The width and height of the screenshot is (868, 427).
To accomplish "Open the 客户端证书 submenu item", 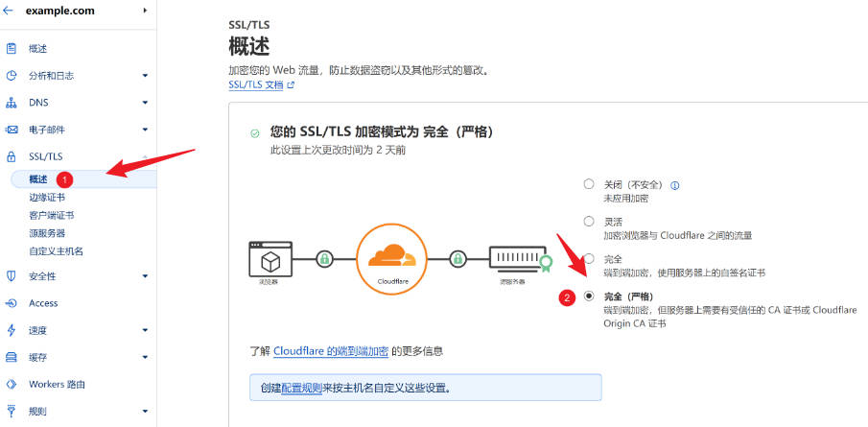I will pyautogui.click(x=52, y=216).
